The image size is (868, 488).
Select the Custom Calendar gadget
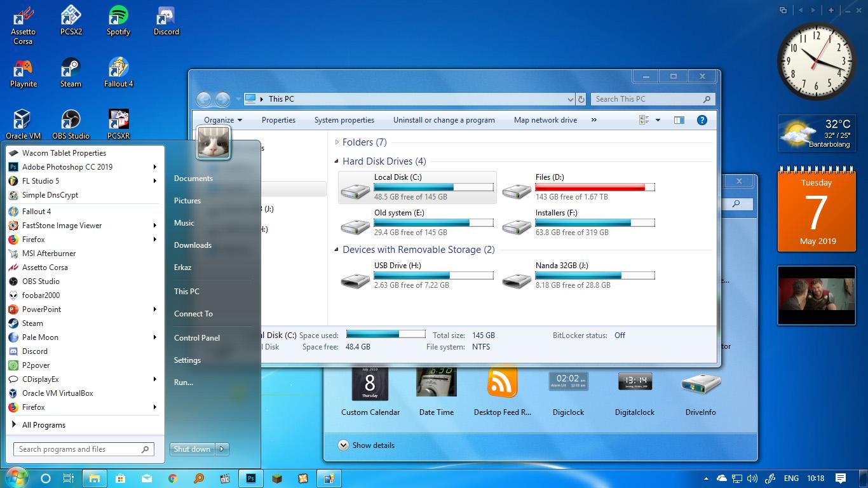tap(370, 391)
